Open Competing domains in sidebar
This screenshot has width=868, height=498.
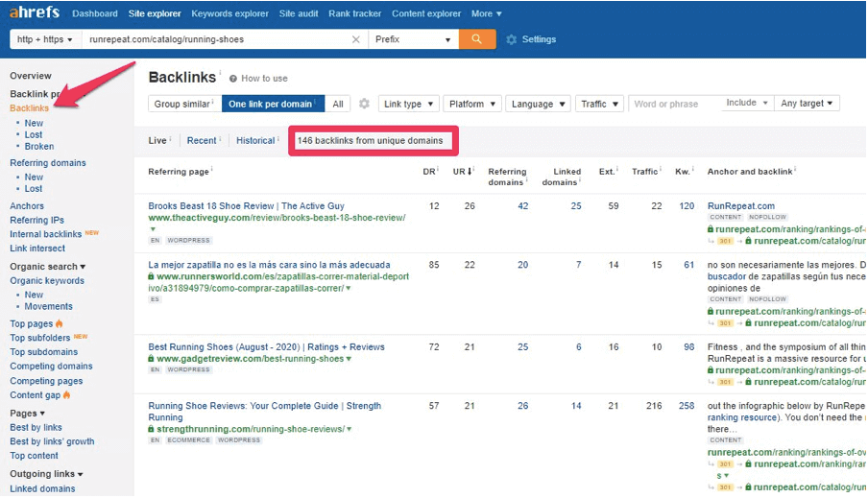tap(51, 367)
